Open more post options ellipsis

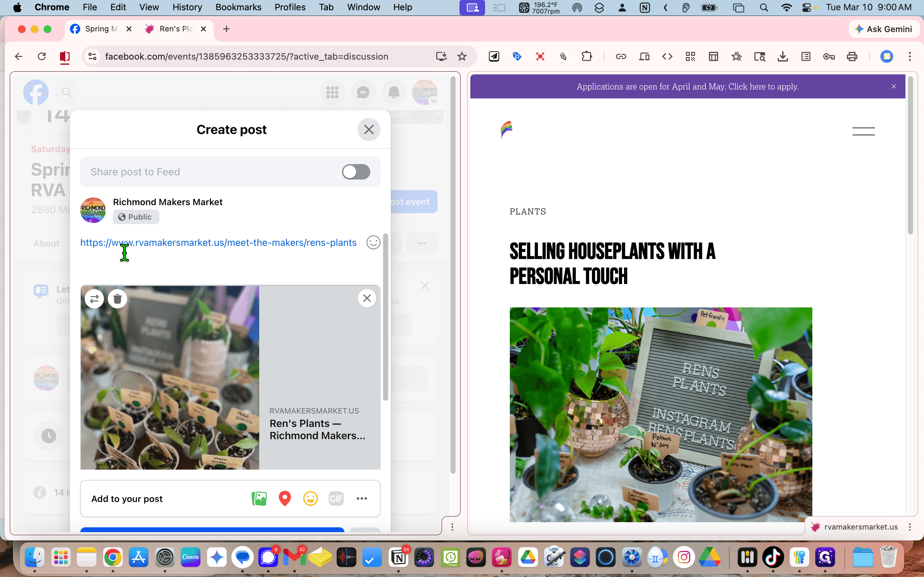pyautogui.click(x=362, y=498)
